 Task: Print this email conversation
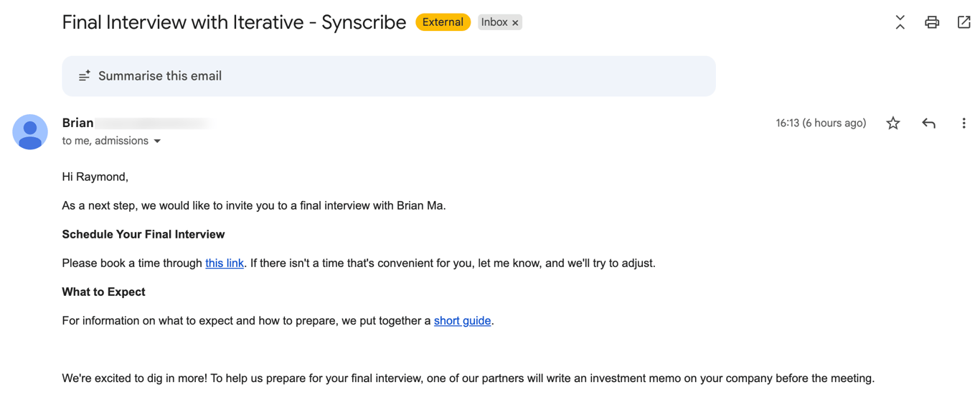click(x=932, y=22)
